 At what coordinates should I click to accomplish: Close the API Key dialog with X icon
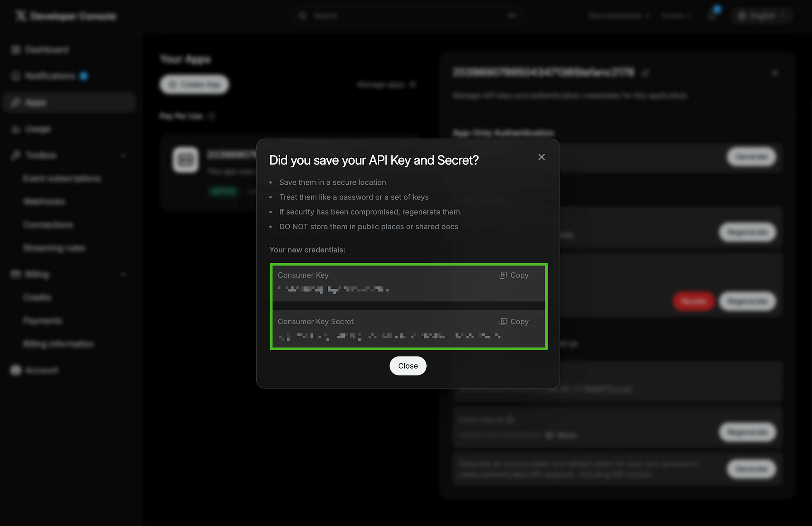(541, 157)
